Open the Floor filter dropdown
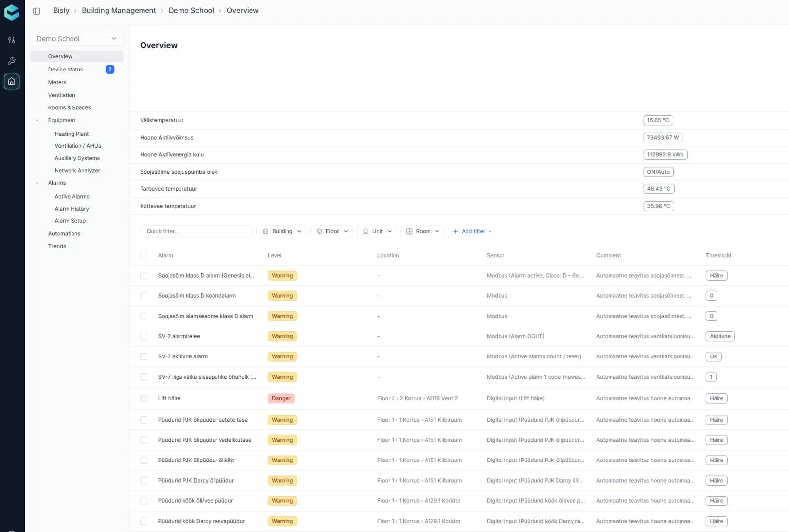789x532 pixels. 331,231
